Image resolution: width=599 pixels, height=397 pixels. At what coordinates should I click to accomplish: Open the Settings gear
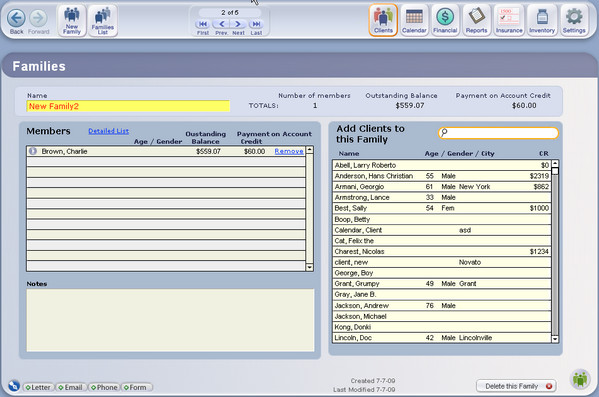click(x=574, y=20)
